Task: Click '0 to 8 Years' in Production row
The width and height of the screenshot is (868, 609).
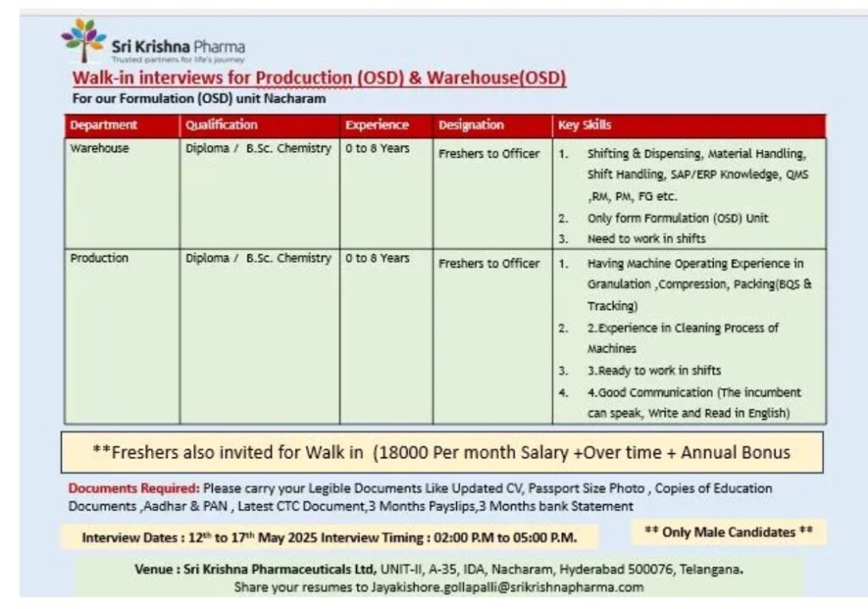Action: (x=377, y=258)
